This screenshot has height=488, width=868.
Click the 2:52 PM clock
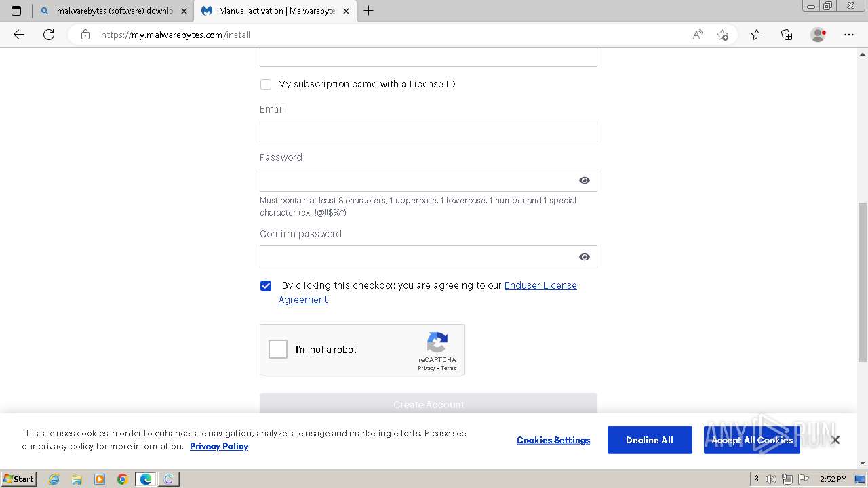click(833, 479)
